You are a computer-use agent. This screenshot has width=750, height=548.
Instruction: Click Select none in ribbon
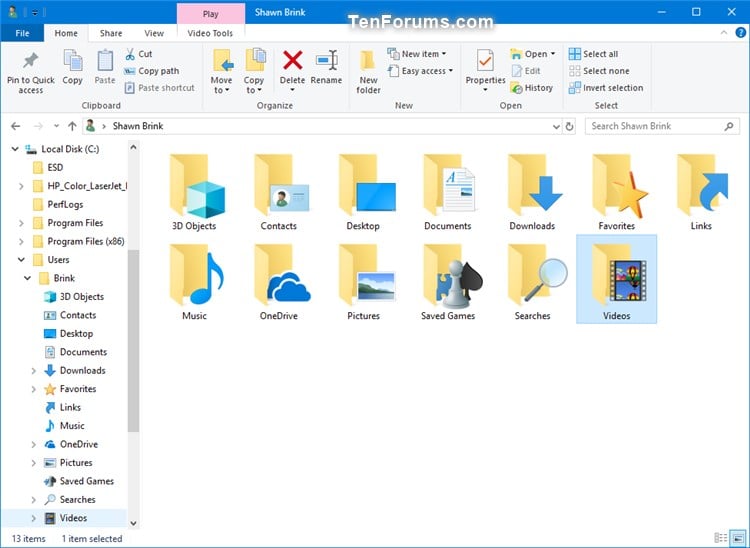pyautogui.click(x=599, y=71)
